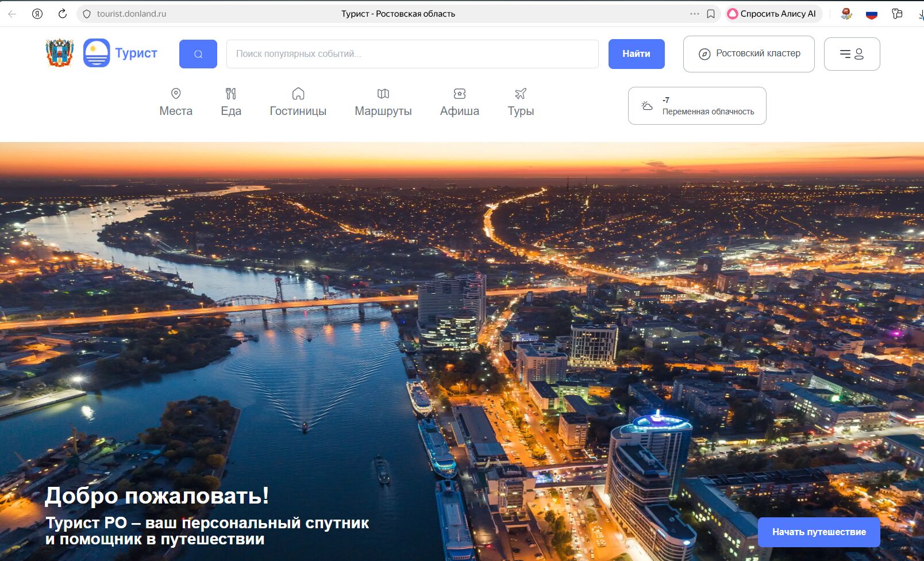Open the Афиша events section
924x561 pixels.
tap(459, 102)
